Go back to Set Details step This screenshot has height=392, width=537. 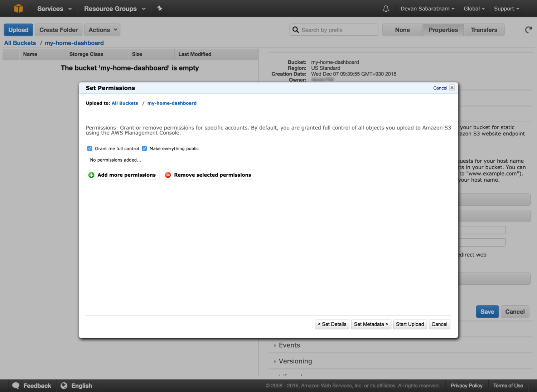click(332, 324)
